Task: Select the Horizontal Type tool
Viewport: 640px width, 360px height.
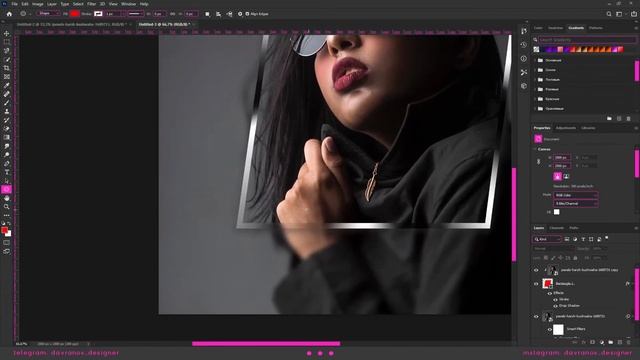Action: 7,172
